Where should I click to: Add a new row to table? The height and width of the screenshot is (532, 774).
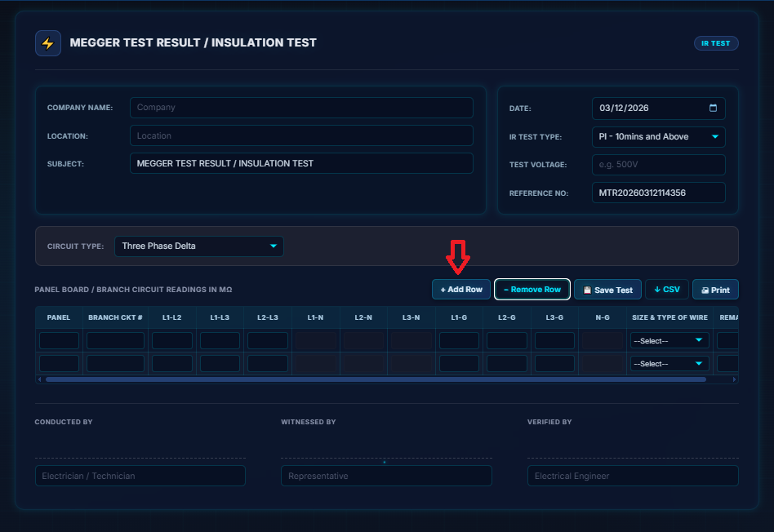(461, 290)
